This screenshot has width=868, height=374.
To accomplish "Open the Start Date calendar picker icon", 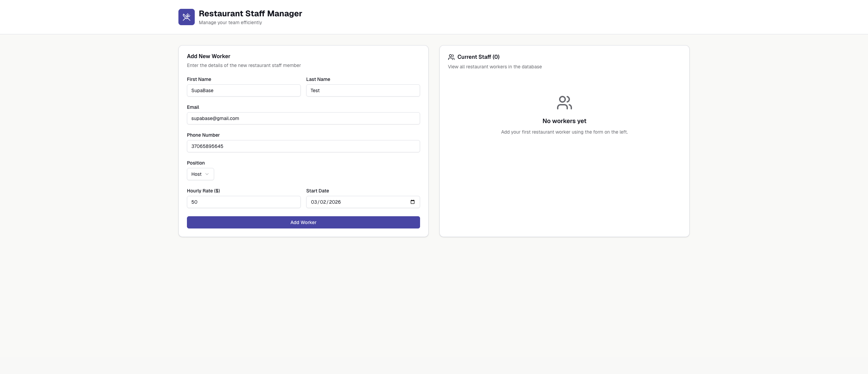I will tap(412, 202).
